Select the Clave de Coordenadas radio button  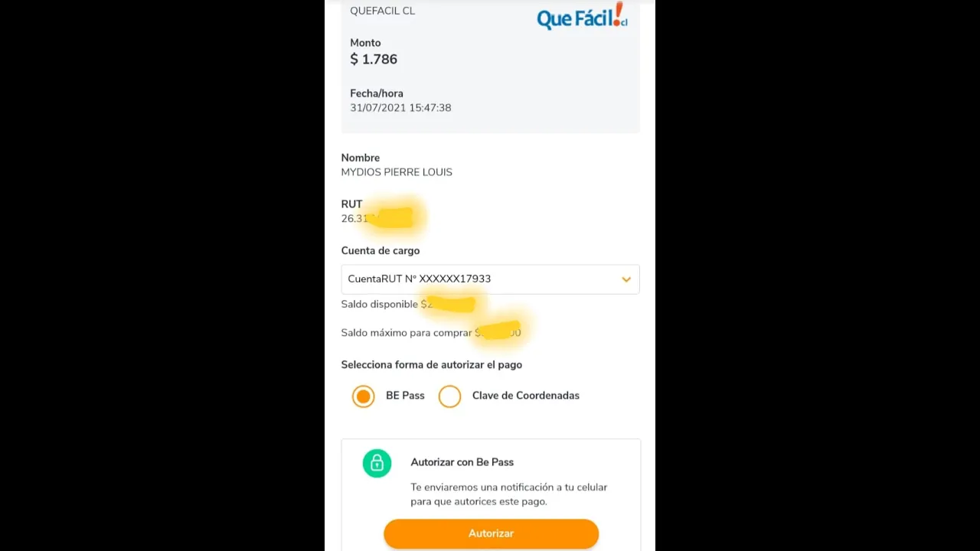[x=449, y=396]
